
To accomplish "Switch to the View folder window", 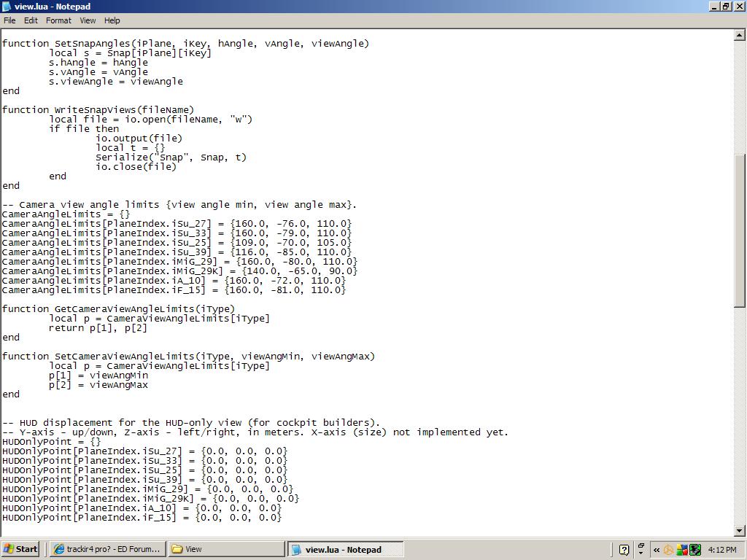I will [226, 549].
